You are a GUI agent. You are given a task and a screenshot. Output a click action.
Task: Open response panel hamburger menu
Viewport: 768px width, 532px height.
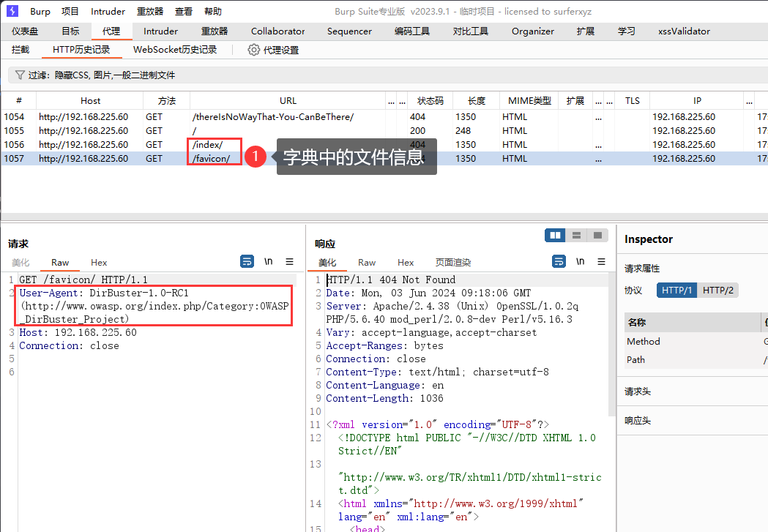(602, 261)
